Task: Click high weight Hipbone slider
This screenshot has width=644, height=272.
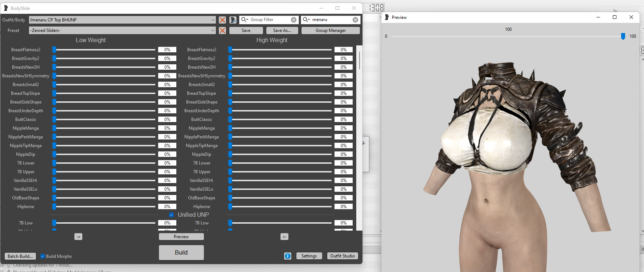Action: 280,207
